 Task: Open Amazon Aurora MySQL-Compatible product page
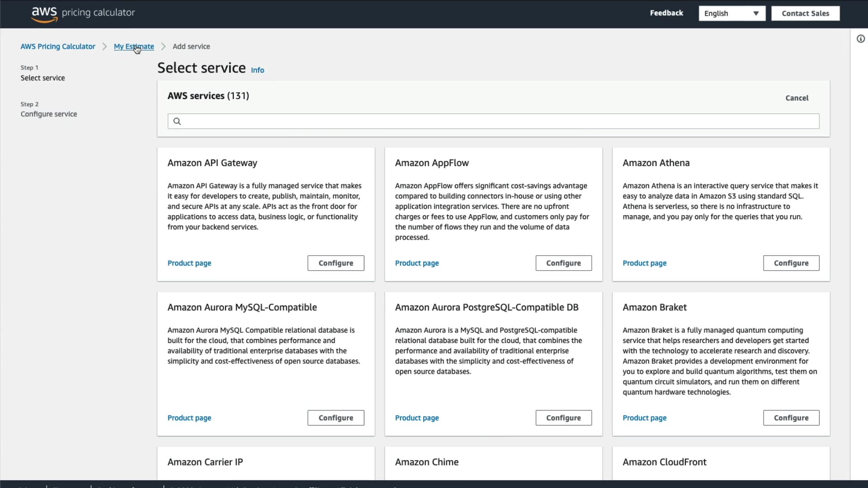[x=189, y=418]
